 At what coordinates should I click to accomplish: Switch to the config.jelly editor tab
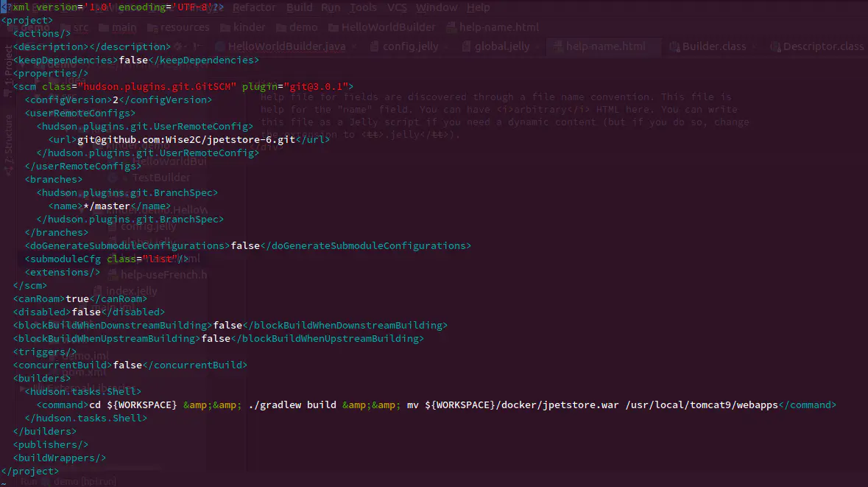point(410,46)
